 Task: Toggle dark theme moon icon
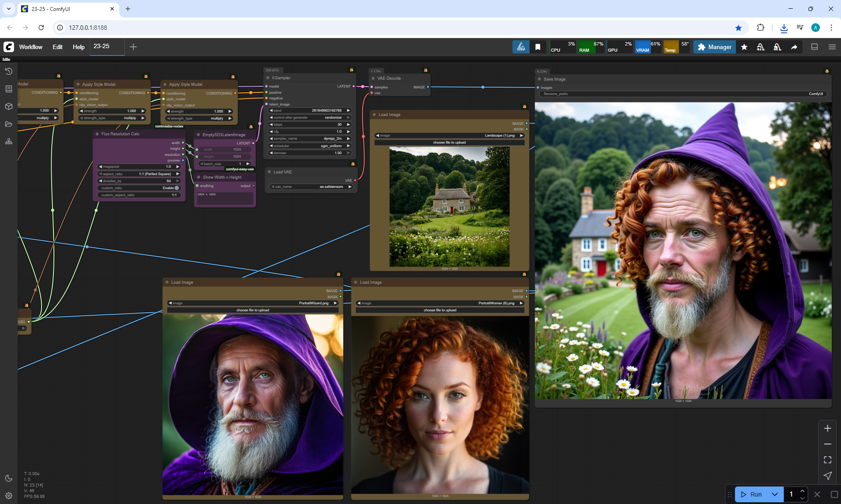click(x=8, y=478)
